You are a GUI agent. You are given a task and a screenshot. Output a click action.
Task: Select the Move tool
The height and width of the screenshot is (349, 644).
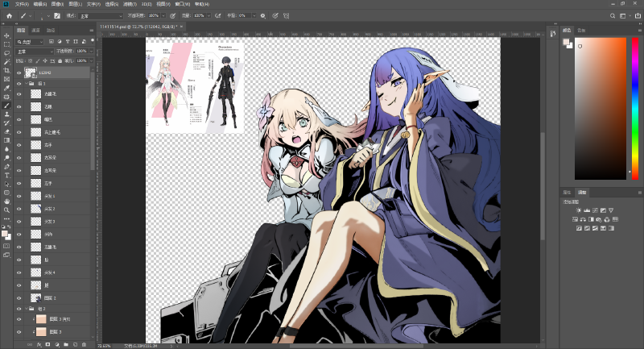(x=6, y=36)
